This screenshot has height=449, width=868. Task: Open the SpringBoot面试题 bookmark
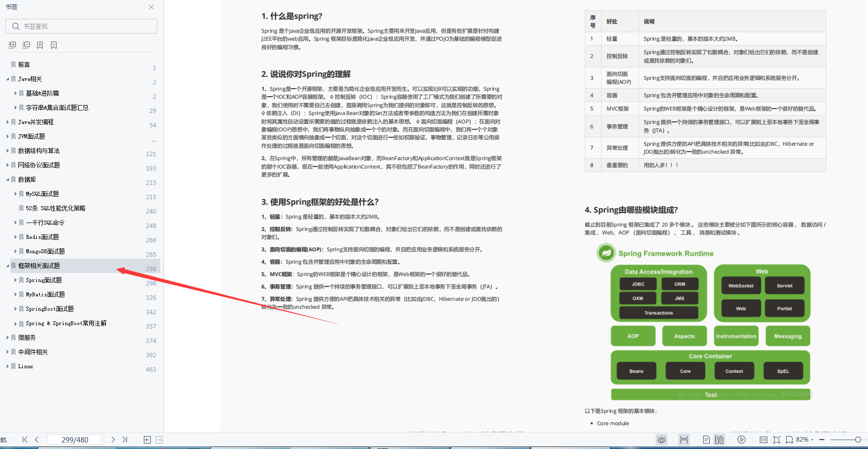tap(50, 309)
